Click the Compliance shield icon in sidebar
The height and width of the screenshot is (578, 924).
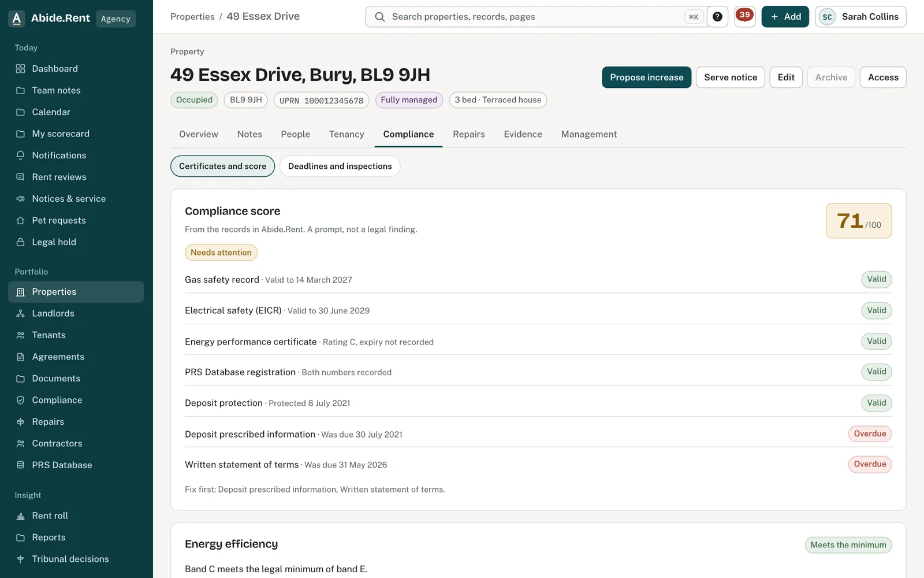pos(20,400)
